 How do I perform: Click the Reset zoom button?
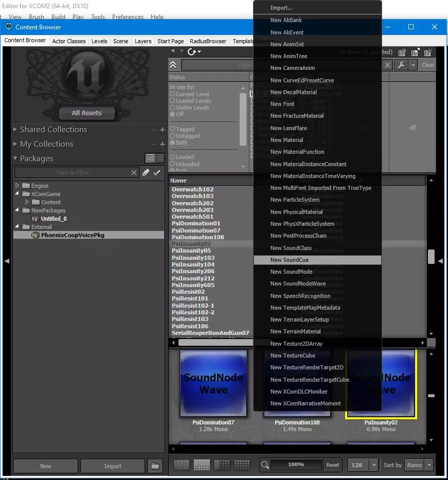(333, 465)
